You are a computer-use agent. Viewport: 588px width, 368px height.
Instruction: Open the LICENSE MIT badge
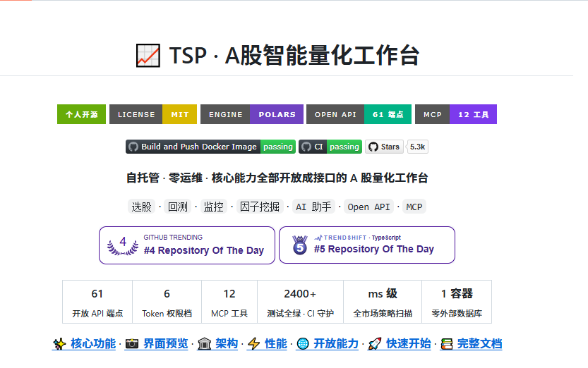click(x=153, y=114)
